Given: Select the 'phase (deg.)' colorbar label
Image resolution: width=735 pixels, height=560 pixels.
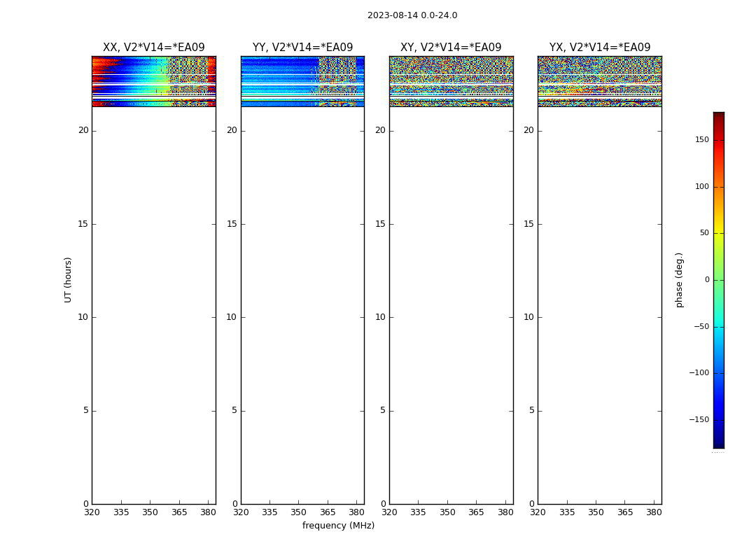Looking at the screenshot, I should click(x=680, y=280).
